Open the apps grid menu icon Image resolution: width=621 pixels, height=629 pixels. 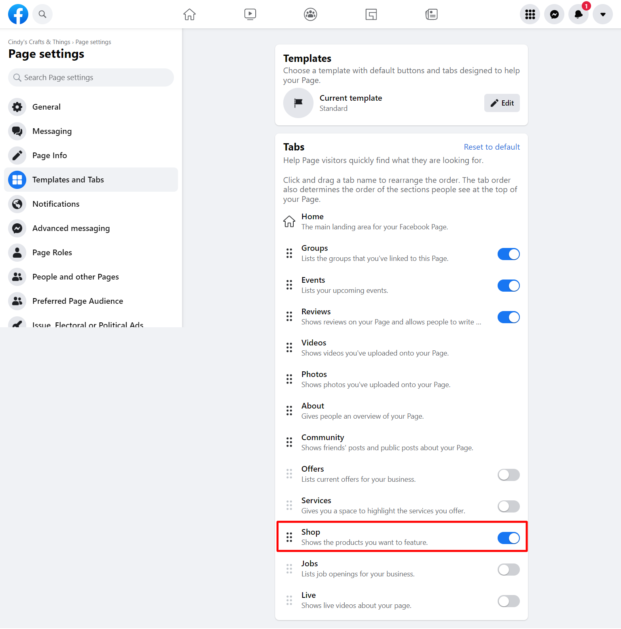click(530, 14)
